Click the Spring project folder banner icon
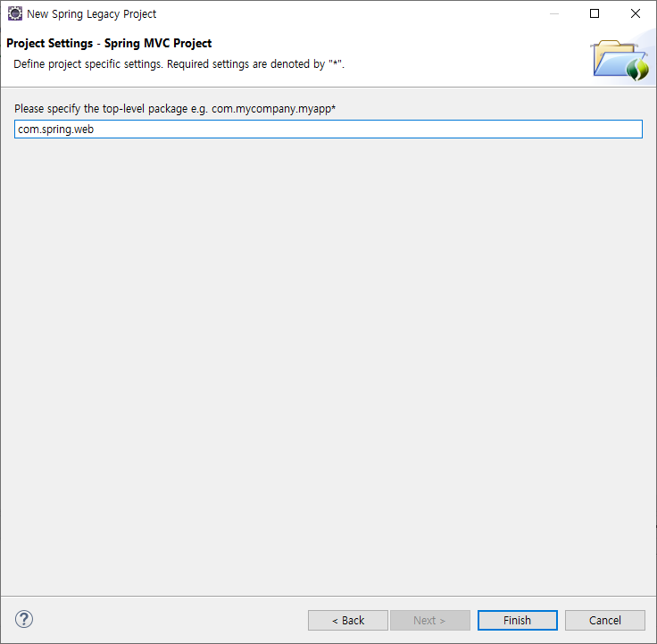The width and height of the screenshot is (657, 644). click(620, 60)
